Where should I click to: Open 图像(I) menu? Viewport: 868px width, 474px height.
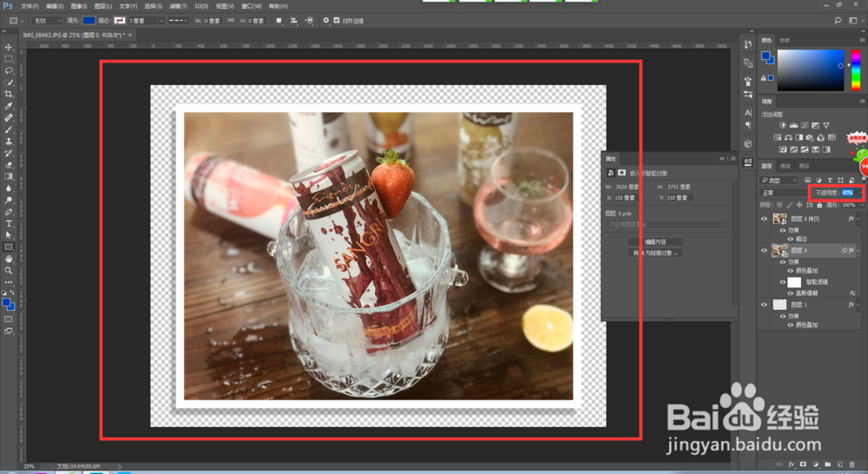pos(79,6)
